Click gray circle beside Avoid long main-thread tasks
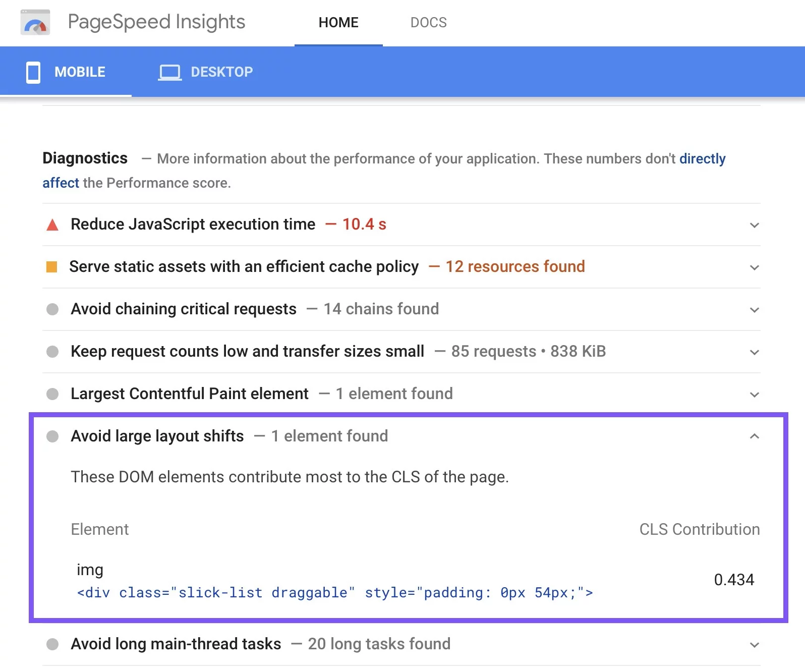The width and height of the screenshot is (805, 672). 52,644
